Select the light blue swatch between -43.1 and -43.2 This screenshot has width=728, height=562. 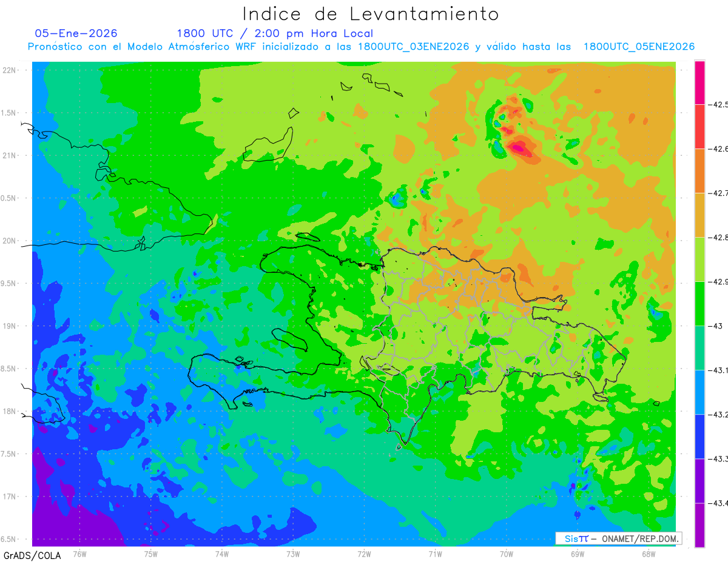(699, 392)
